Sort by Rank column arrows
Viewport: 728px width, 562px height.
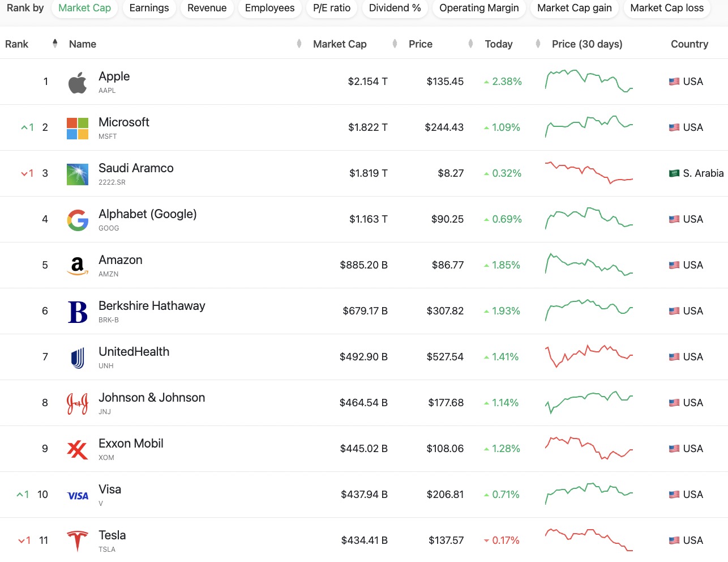55,44
